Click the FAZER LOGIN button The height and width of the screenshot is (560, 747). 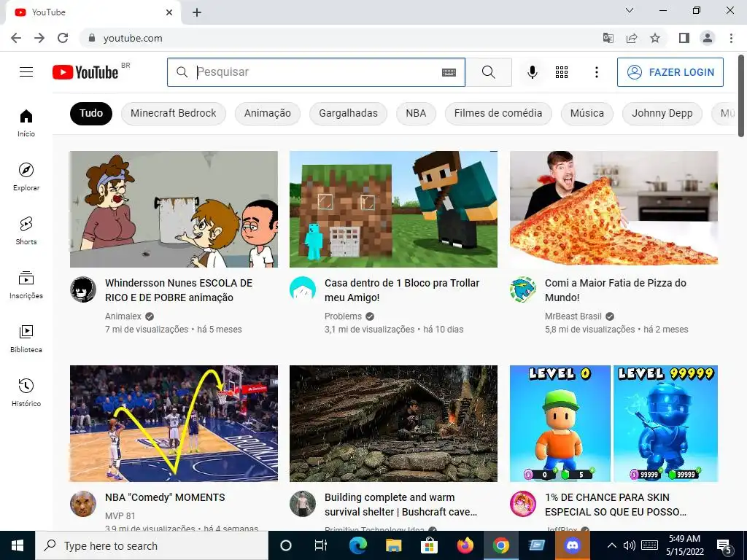tap(670, 72)
